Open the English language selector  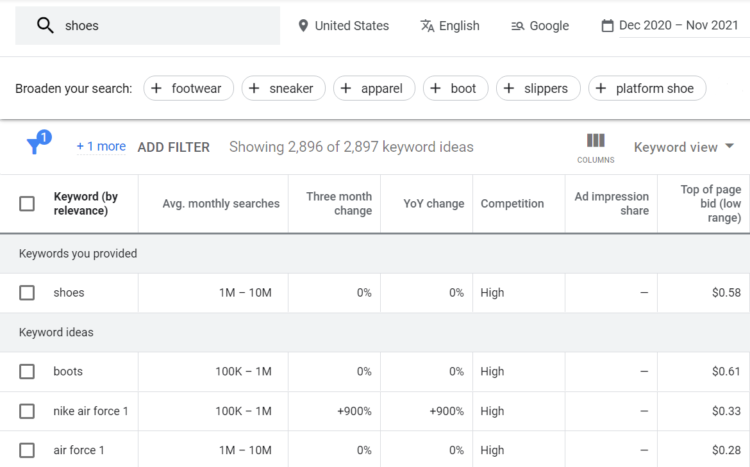tap(459, 26)
